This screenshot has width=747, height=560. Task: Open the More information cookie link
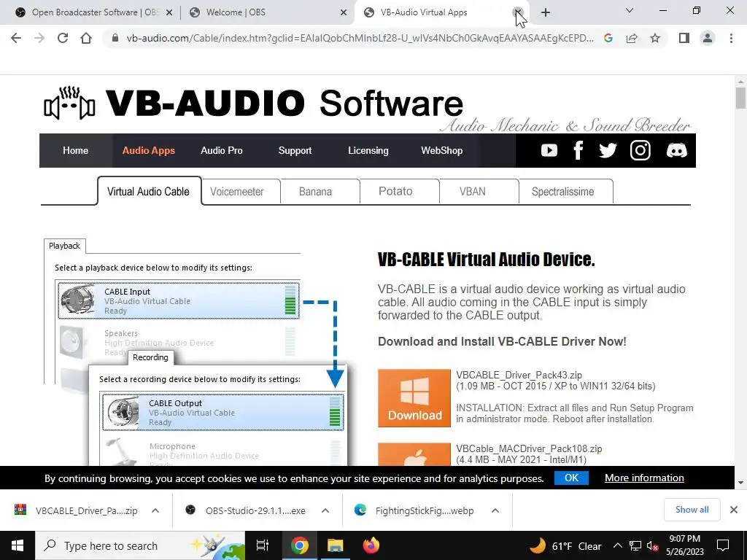point(644,478)
